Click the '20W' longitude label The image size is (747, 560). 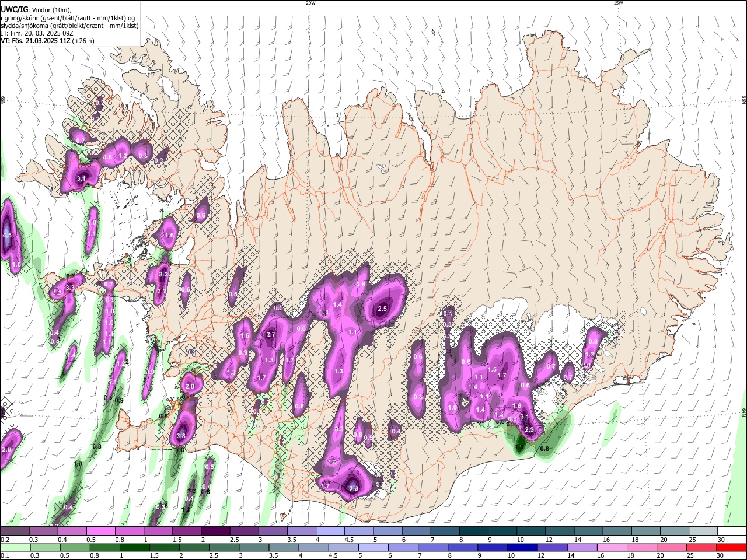click(310, 3)
